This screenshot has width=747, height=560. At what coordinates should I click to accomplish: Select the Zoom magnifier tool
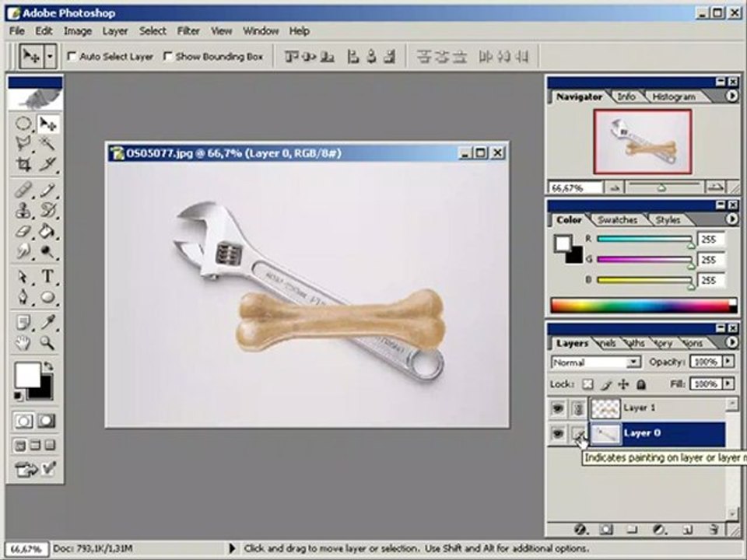coord(47,342)
